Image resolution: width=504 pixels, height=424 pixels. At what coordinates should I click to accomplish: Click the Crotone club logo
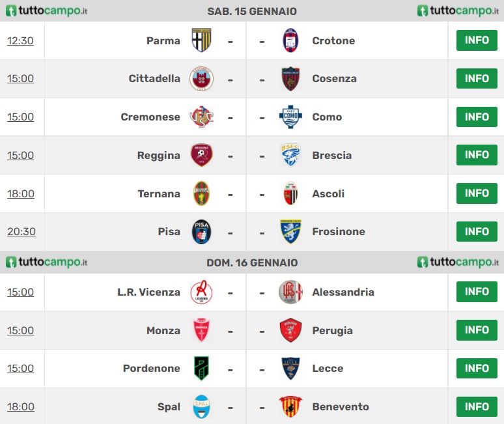coord(290,40)
